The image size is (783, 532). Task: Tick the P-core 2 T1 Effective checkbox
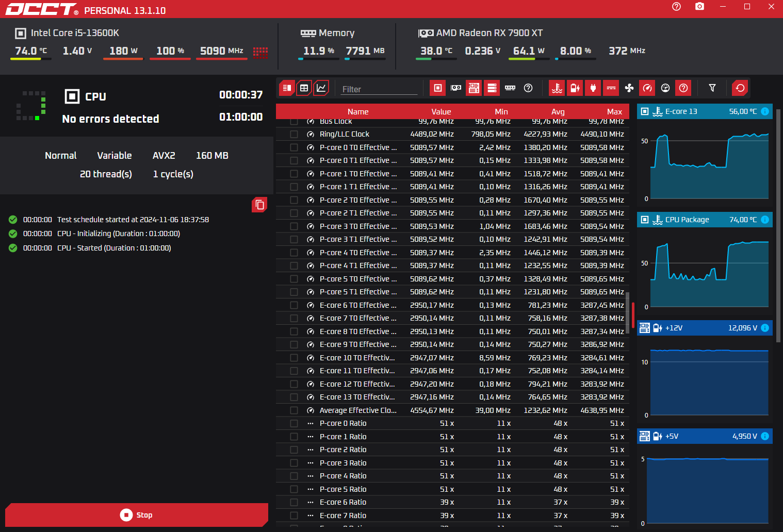pos(294,213)
